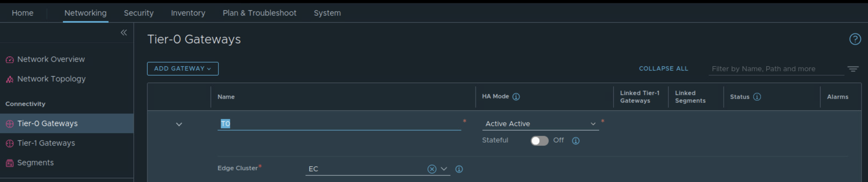Image resolution: width=868 pixels, height=182 pixels.
Task: Toggle the Stateful switch
Action: pos(539,141)
